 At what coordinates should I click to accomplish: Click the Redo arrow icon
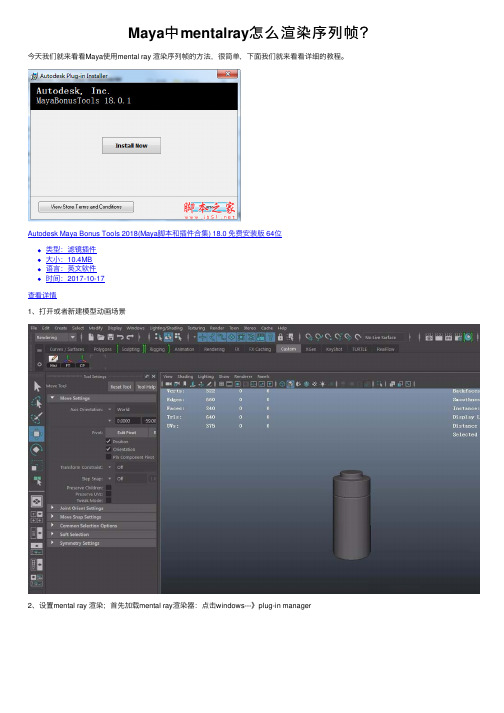tap(130, 337)
